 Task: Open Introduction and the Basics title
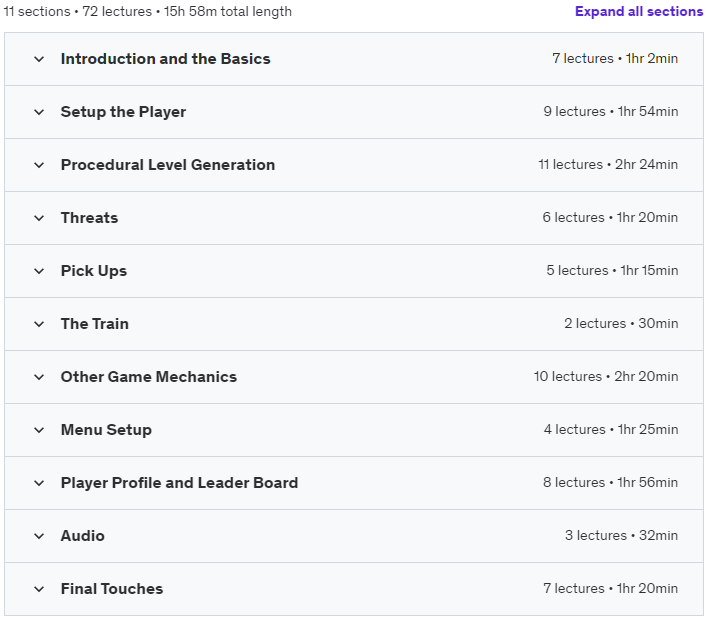165,59
